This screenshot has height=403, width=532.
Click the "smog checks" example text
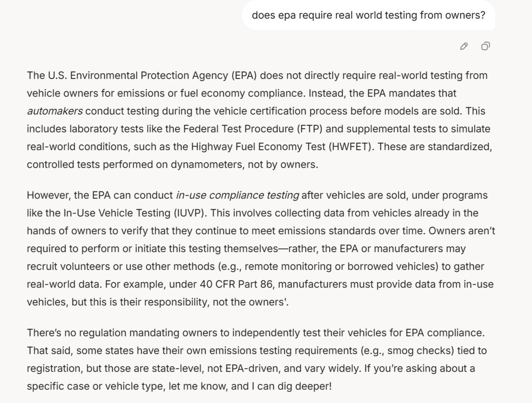[x=420, y=351]
